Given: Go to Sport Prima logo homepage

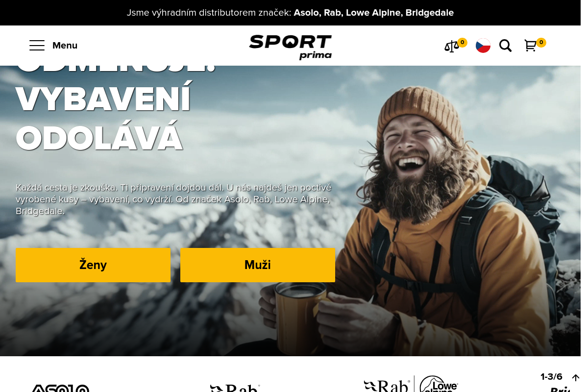Looking at the screenshot, I should (x=290, y=47).
